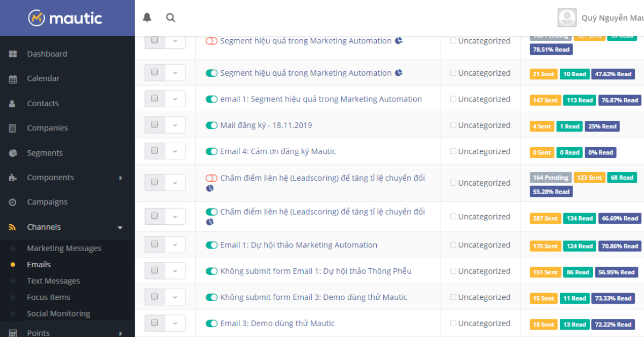
Task: Open the notifications bell icon
Action: pos(147,18)
